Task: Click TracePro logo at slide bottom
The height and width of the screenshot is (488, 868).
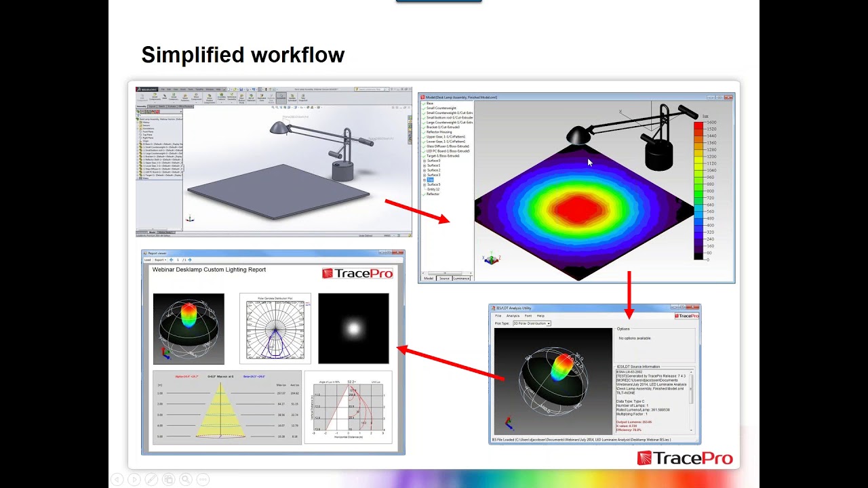Action: (x=685, y=459)
